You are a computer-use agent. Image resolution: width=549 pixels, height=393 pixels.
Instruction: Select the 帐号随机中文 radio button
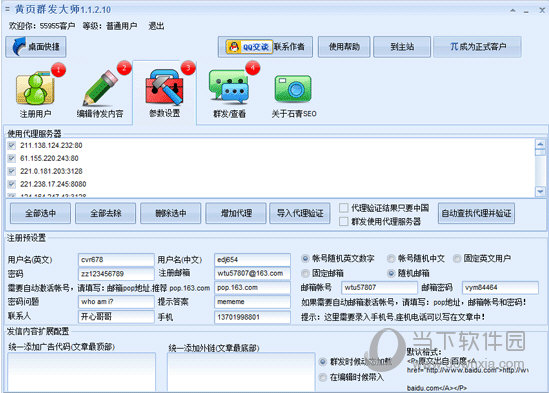(x=391, y=258)
